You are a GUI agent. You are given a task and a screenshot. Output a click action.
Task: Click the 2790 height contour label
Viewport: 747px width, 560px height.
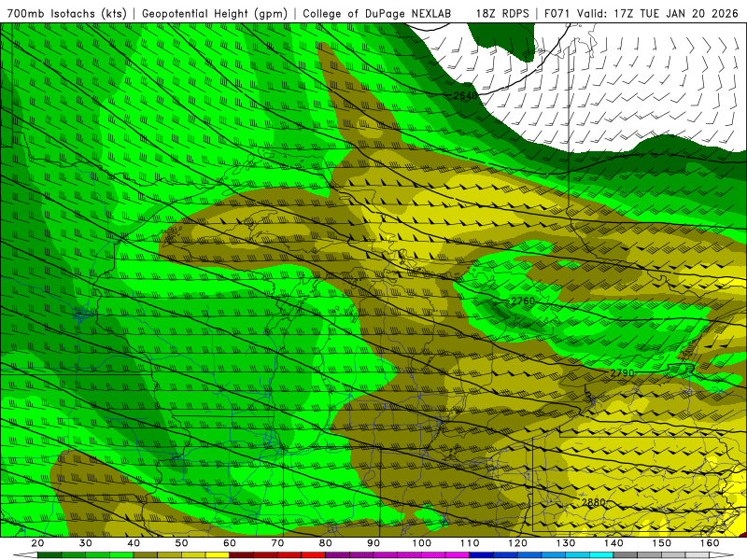[x=622, y=372]
